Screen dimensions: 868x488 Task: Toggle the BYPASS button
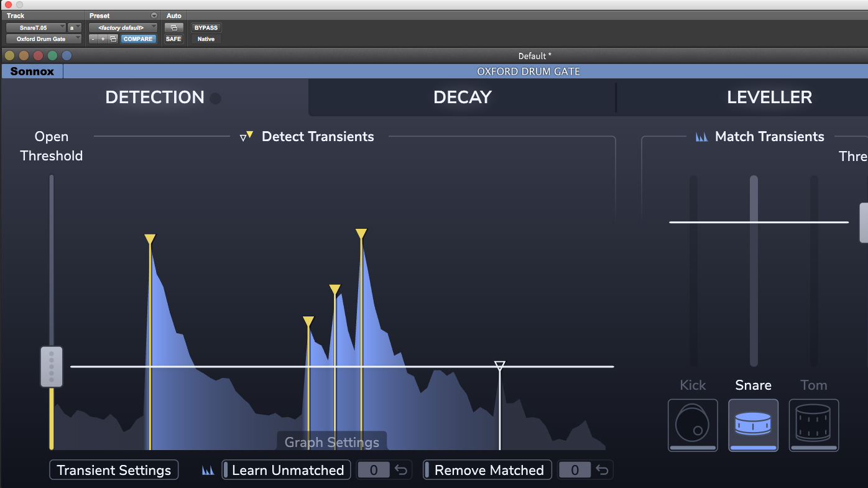[206, 28]
